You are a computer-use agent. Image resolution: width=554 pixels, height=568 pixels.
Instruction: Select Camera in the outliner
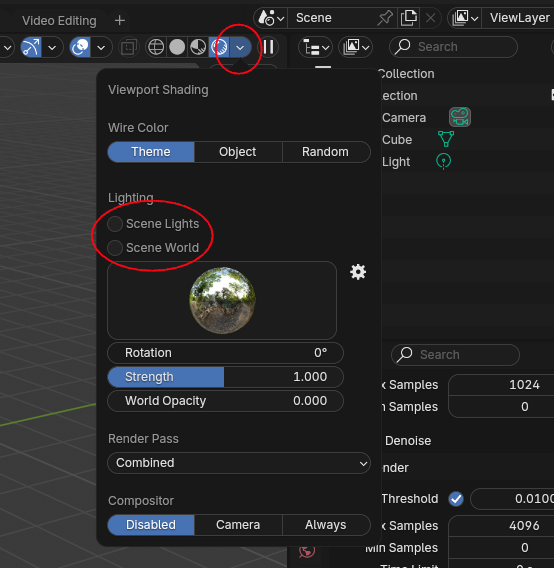[x=404, y=118]
